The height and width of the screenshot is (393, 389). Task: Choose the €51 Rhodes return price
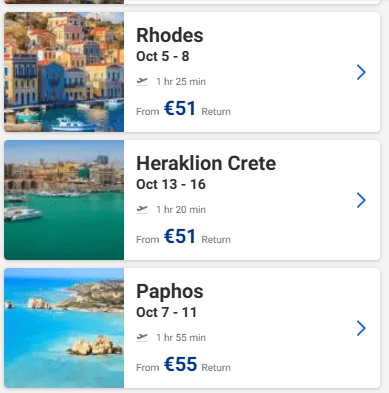(x=180, y=108)
